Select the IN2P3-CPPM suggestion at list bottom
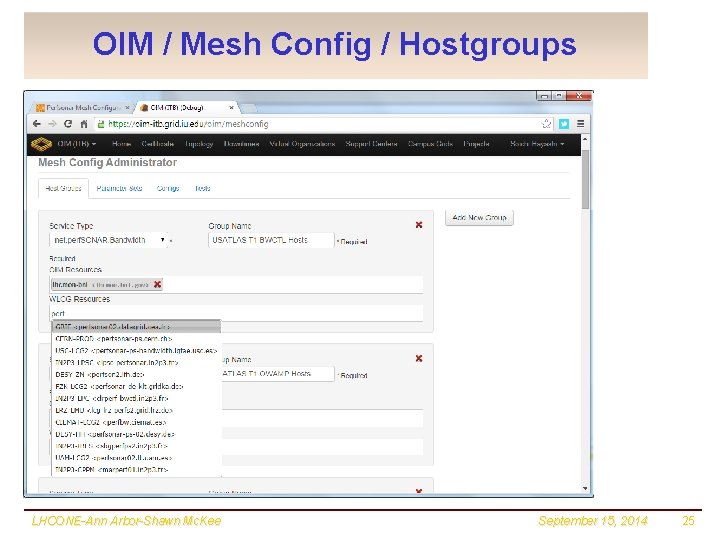The width and height of the screenshot is (720, 540). 136,470
